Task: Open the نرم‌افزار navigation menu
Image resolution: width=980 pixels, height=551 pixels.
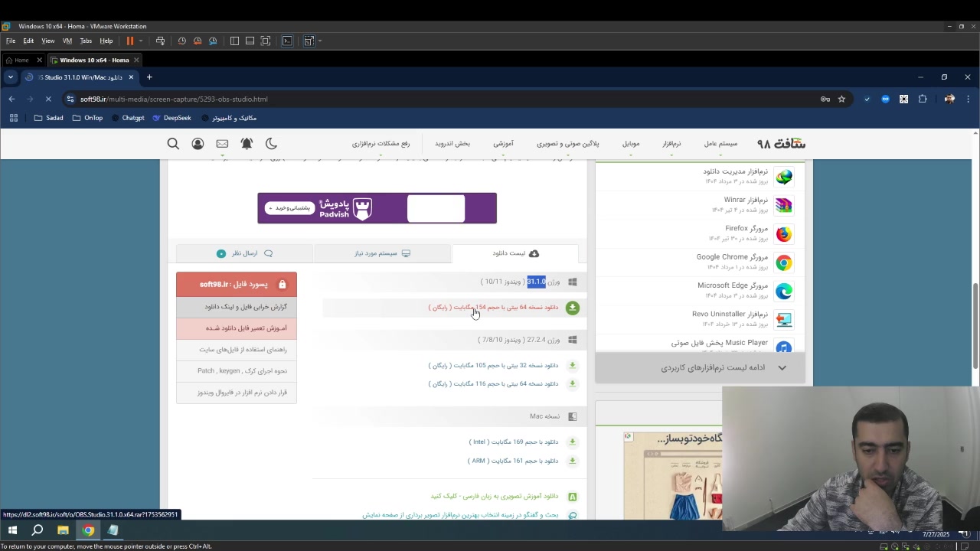Action: tap(671, 144)
